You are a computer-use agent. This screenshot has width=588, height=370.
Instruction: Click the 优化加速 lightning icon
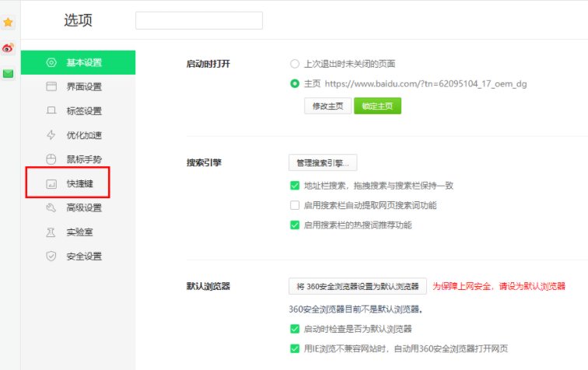coord(51,135)
